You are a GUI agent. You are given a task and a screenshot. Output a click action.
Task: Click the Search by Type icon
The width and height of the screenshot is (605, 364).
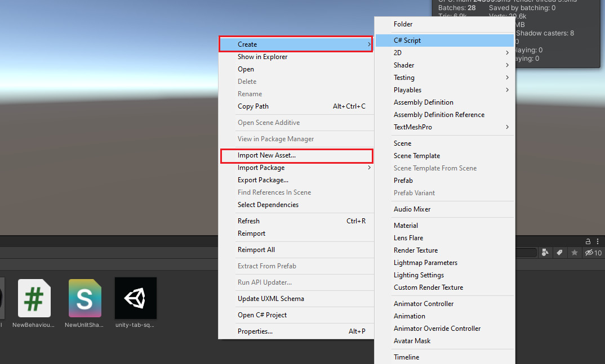coord(545,253)
